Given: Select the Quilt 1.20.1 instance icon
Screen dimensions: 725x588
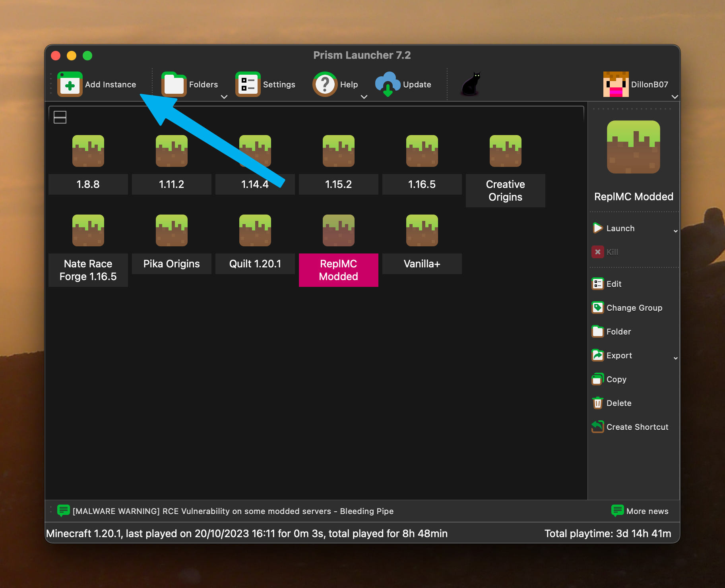Looking at the screenshot, I should [x=255, y=230].
